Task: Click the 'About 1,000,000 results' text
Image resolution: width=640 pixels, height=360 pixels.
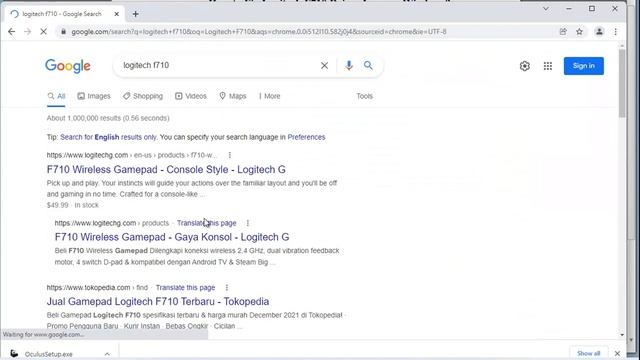Action: 108,118
